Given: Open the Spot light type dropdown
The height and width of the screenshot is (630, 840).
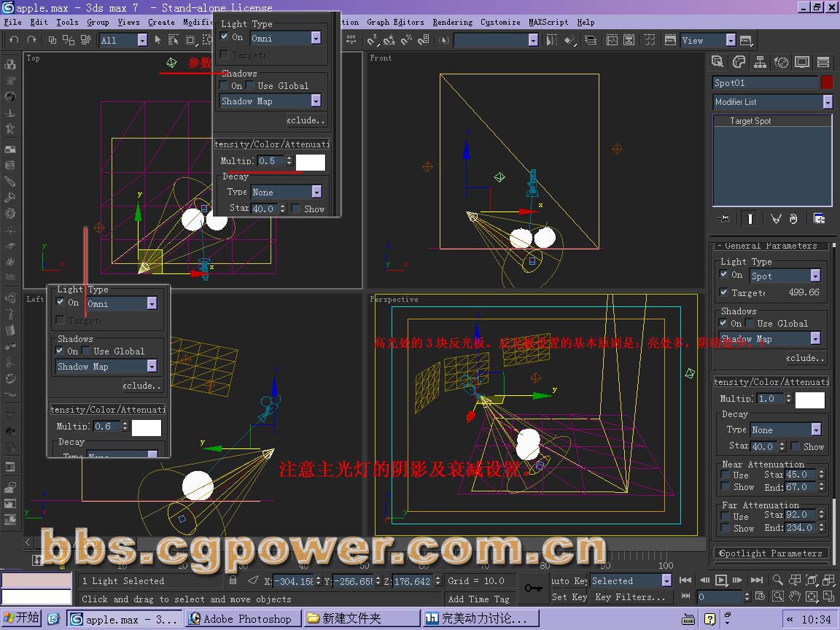Looking at the screenshot, I should [x=785, y=276].
